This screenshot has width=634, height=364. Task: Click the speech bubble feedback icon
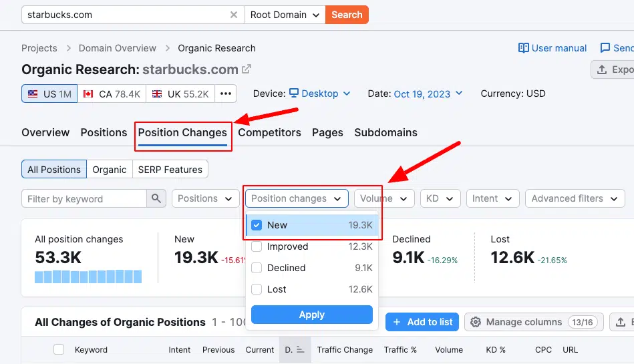[x=605, y=48]
